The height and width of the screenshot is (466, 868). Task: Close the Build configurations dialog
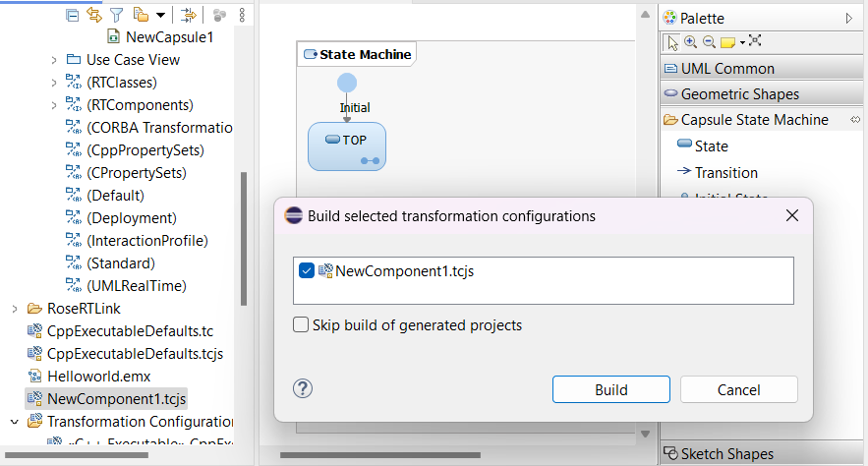791,216
